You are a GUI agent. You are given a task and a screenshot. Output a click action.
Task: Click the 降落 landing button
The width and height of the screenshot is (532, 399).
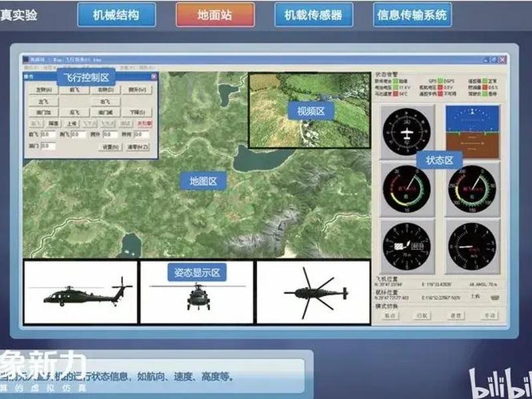(54, 124)
